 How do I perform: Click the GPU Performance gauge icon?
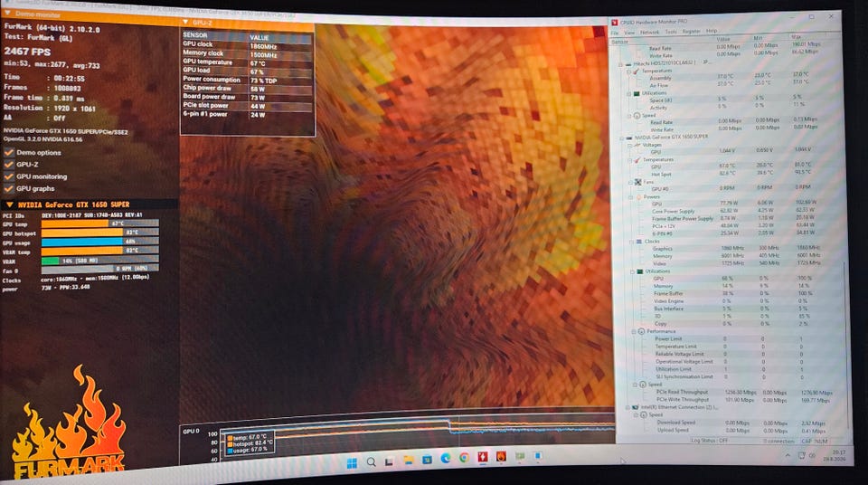(641, 331)
